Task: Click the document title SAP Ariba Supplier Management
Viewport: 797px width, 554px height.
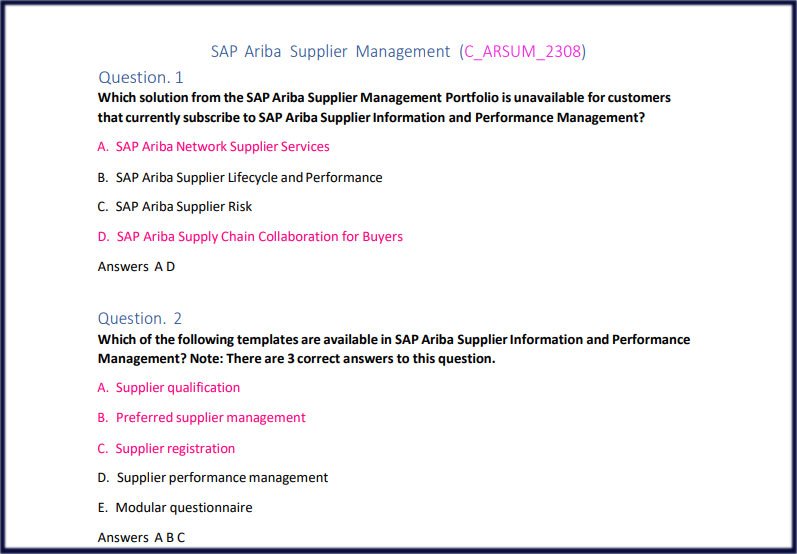Action: 330,51
